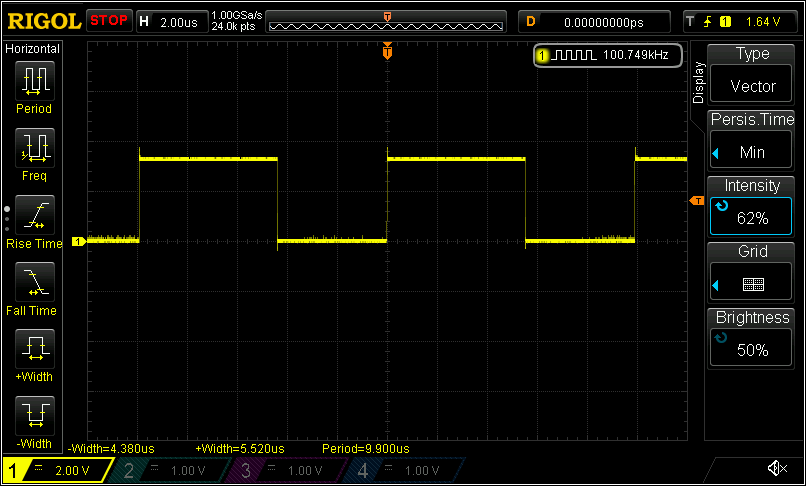Choose the Rise Time measurement

click(36, 221)
